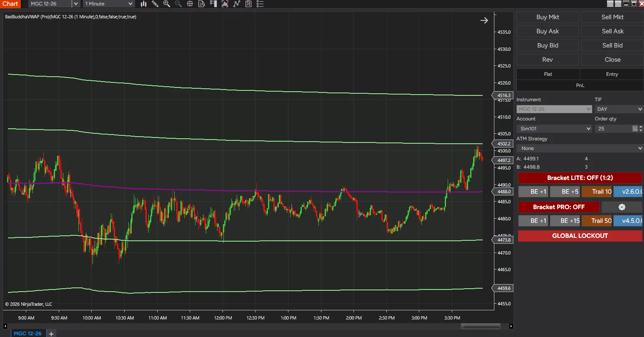
Task: Toggle the Chart Trader panel icon
Action: pos(213,4)
